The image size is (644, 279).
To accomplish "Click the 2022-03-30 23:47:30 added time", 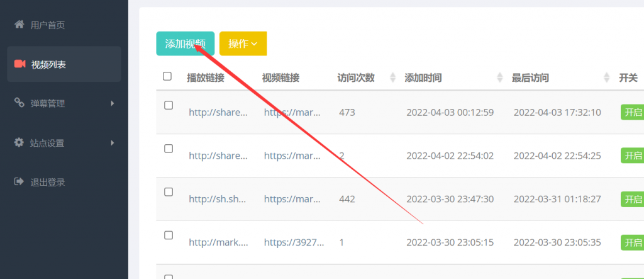I will [x=450, y=199].
